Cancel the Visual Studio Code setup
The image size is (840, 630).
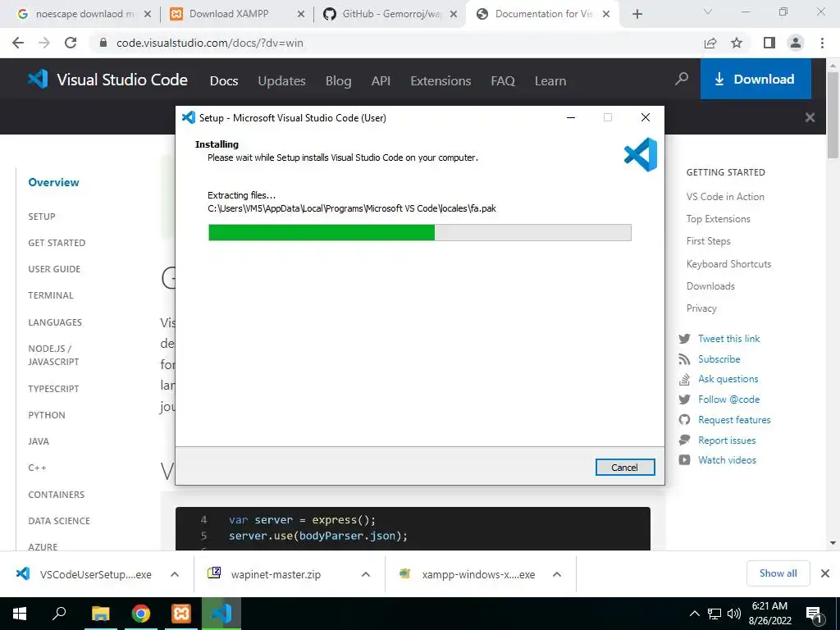624,467
